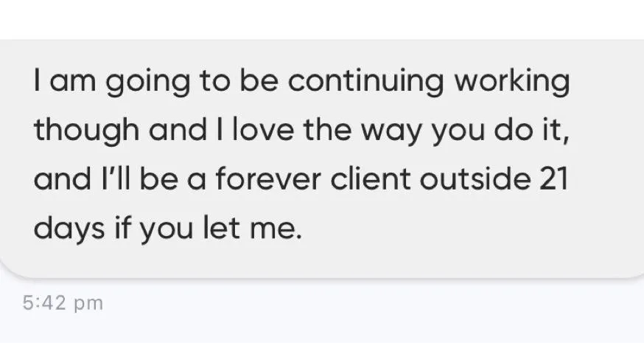This screenshot has height=343, width=644.
Task: Click the "pm" part of timestamp
Action: [88, 305]
